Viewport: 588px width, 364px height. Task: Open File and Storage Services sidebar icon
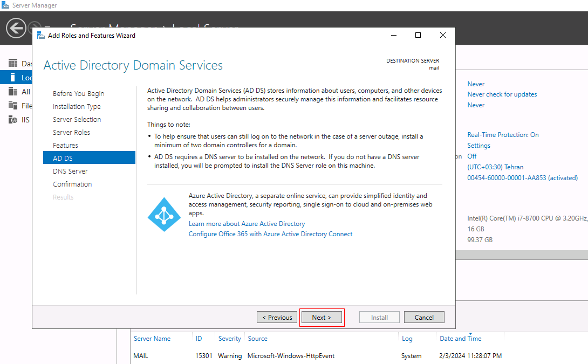click(x=13, y=105)
